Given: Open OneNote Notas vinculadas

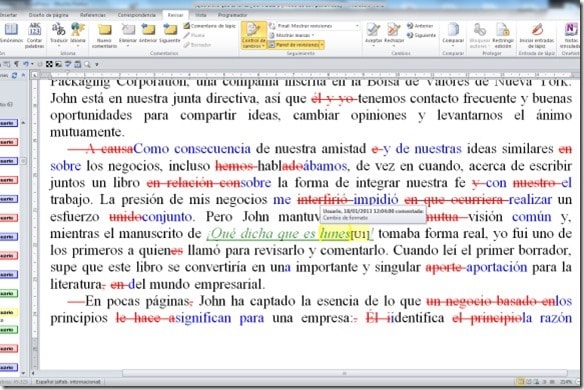Looking at the screenshot, I should (570, 35).
